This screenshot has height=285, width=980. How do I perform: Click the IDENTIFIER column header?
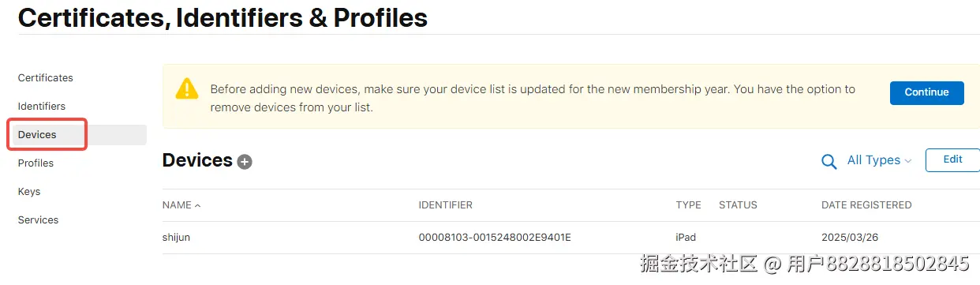click(x=446, y=205)
